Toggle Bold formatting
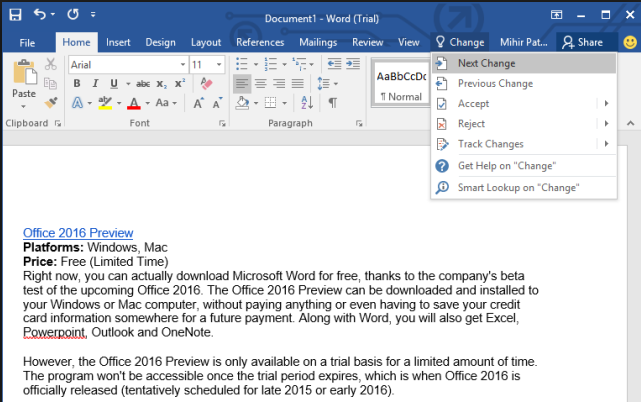 click(x=77, y=83)
